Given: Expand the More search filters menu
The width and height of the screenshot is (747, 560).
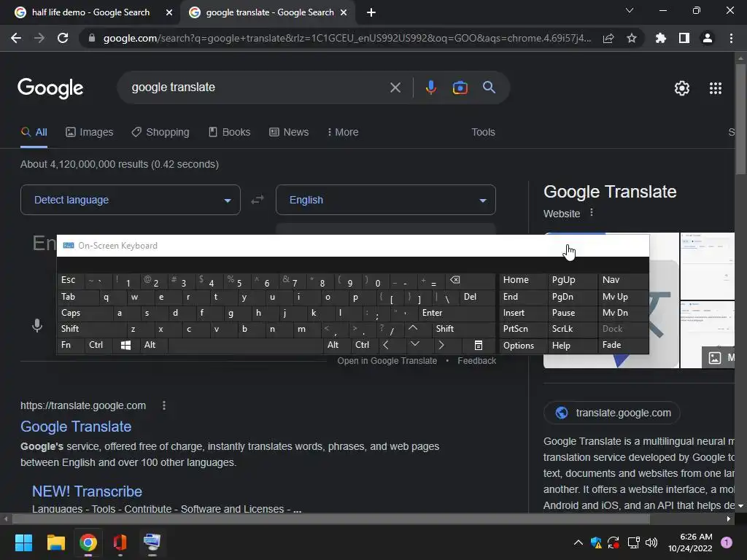Looking at the screenshot, I should pyautogui.click(x=343, y=133).
